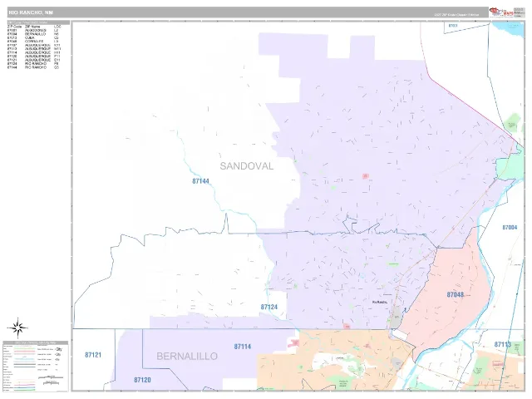Click the 'Rio Rancho' city name label
Screen dimensions: 532x399
click(380, 302)
